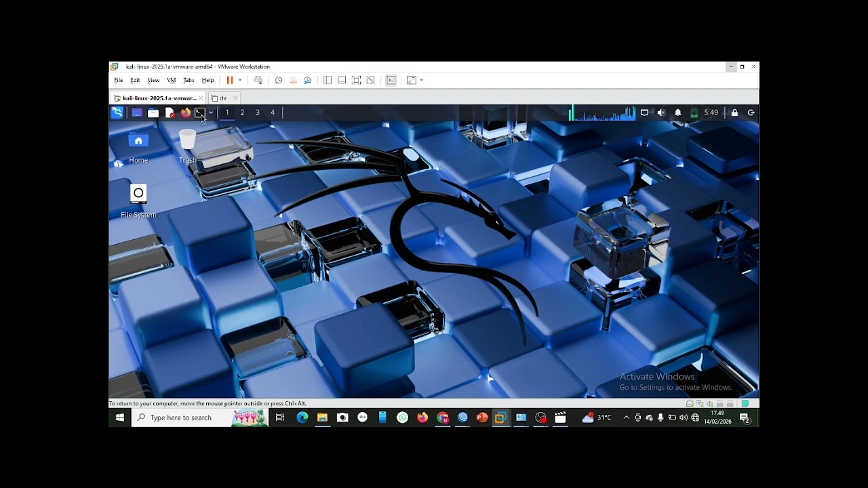
Task: Toggle the thumbnail bar view
Action: [x=342, y=80]
